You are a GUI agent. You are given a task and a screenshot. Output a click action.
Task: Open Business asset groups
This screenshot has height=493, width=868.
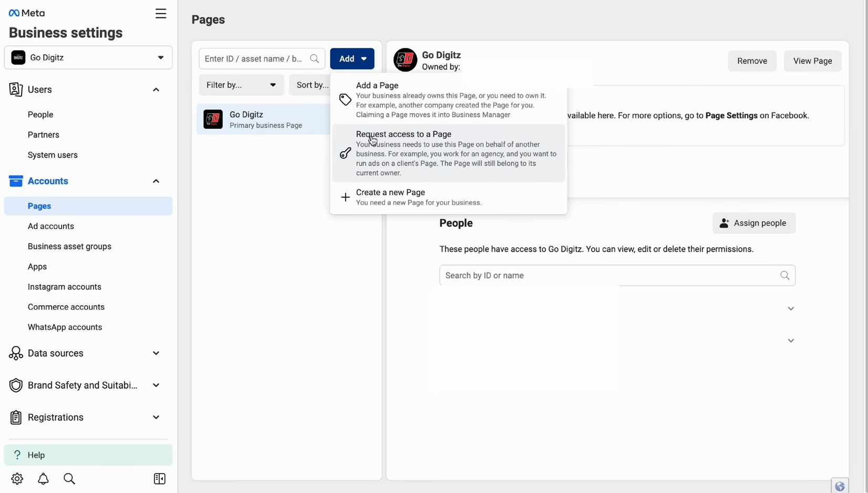pos(69,246)
